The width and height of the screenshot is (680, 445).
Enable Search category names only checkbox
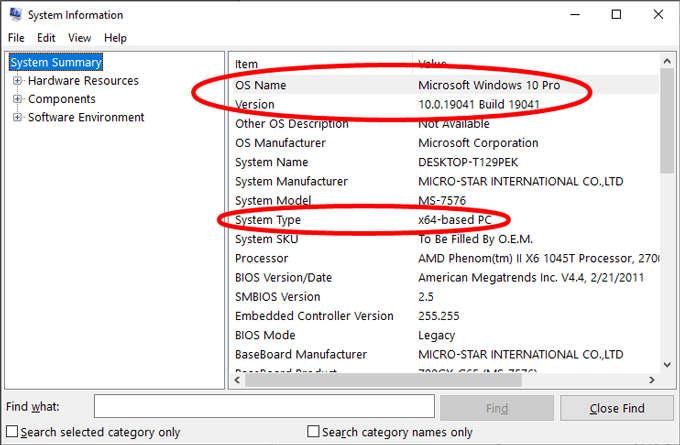pyautogui.click(x=313, y=432)
